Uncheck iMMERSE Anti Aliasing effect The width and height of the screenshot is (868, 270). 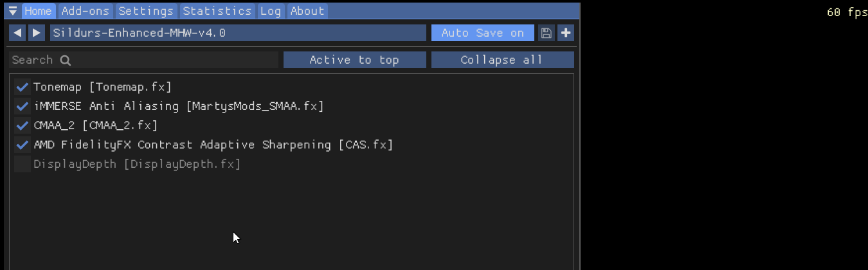click(23, 106)
